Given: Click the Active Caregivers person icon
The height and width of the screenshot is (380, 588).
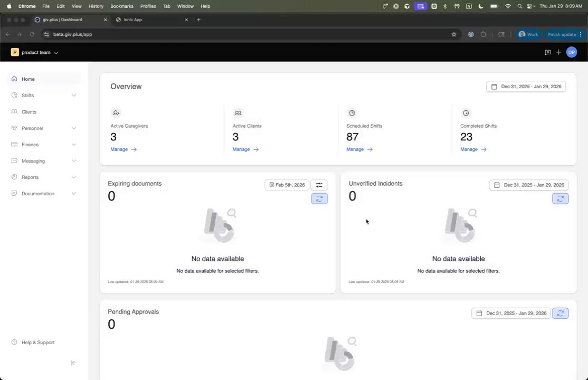Looking at the screenshot, I should coord(116,113).
